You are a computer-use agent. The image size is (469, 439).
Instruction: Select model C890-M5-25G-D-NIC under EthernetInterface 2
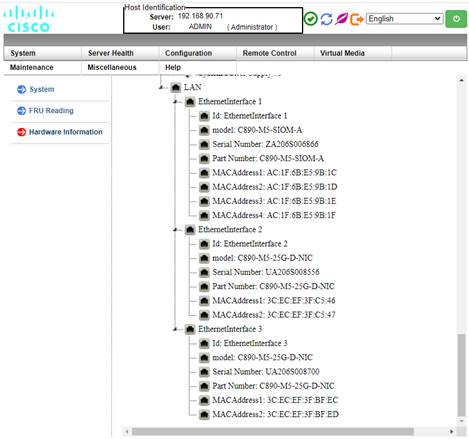pyautogui.click(x=263, y=258)
